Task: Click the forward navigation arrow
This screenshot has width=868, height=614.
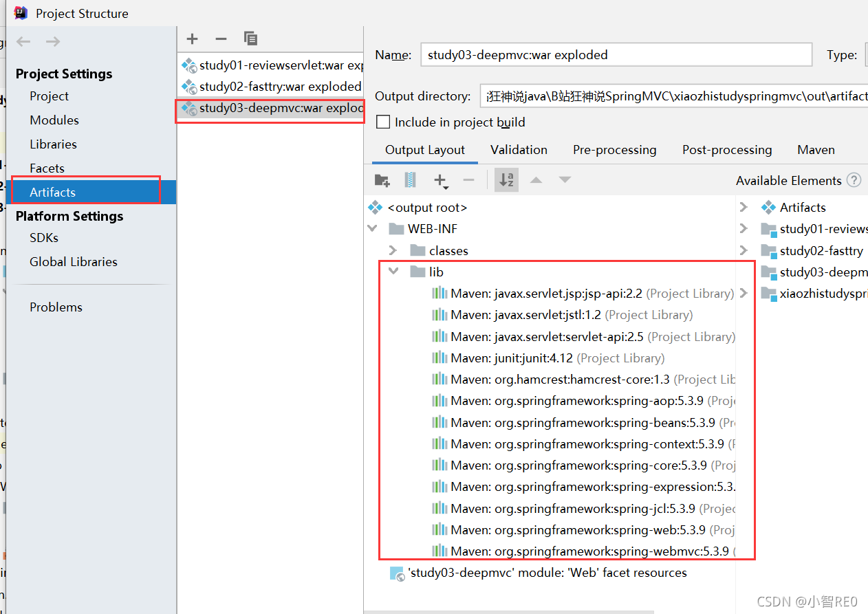Action: [x=53, y=42]
